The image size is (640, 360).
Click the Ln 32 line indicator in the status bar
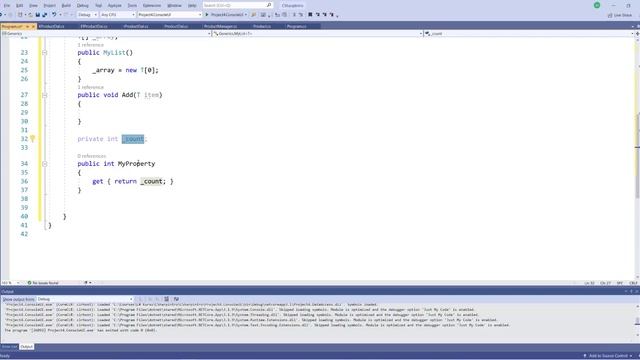[589, 283]
